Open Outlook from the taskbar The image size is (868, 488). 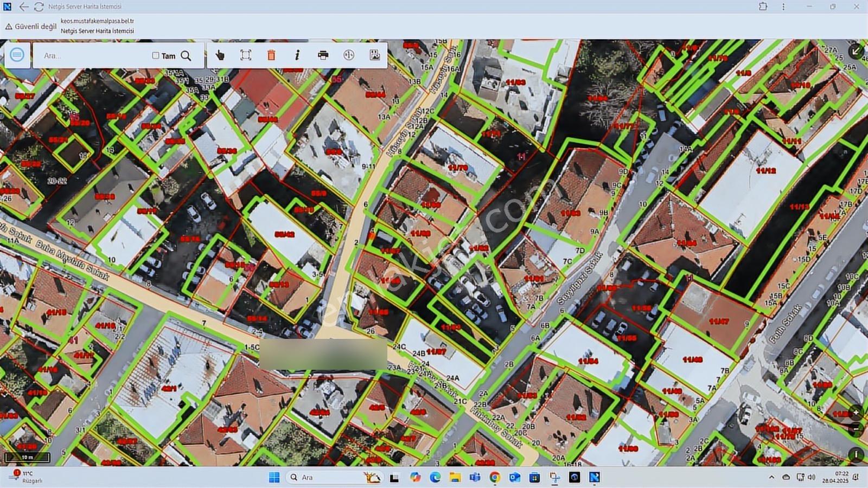coord(514,477)
